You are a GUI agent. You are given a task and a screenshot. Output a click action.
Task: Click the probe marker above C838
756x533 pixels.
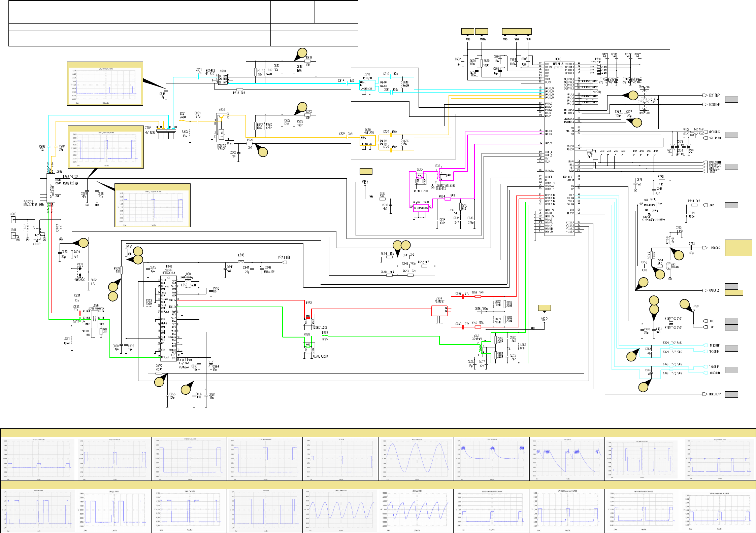tap(83, 243)
